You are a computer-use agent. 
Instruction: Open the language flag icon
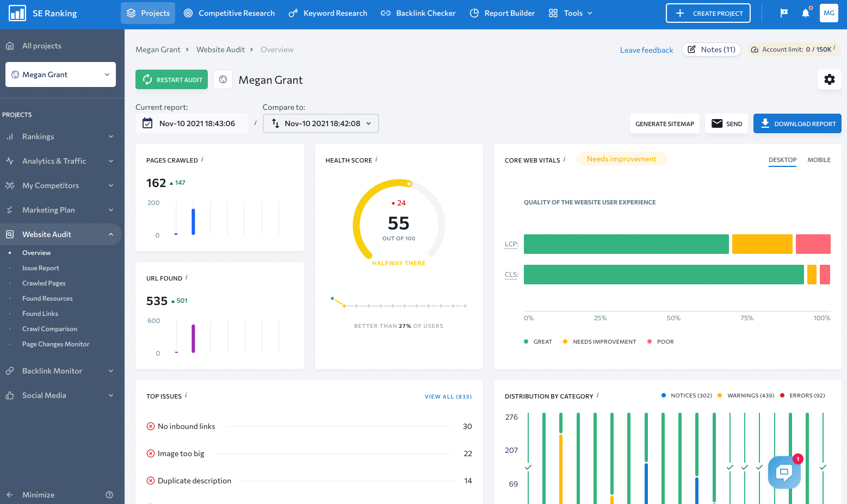tap(784, 13)
